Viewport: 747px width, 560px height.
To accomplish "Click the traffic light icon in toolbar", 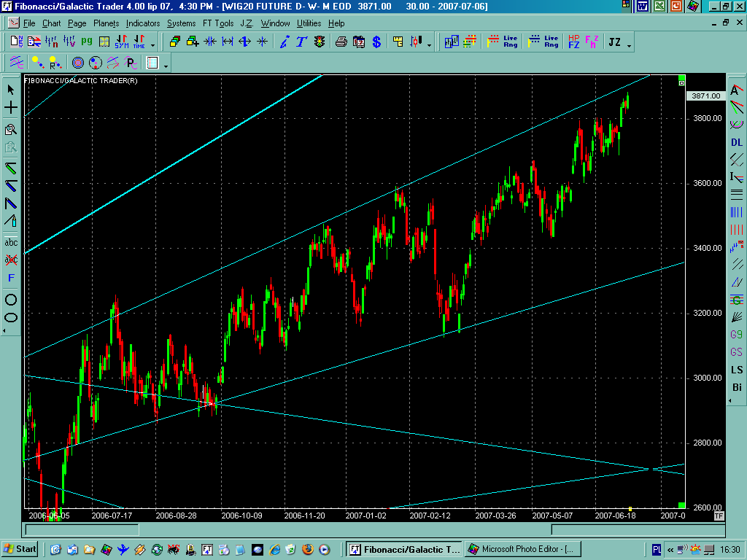I will click(320, 42).
